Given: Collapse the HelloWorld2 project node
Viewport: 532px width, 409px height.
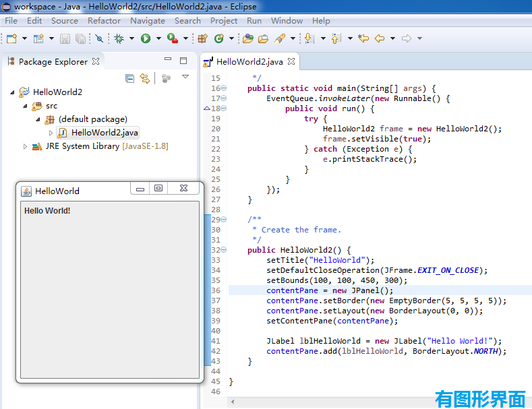Looking at the screenshot, I should (x=13, y=92).
